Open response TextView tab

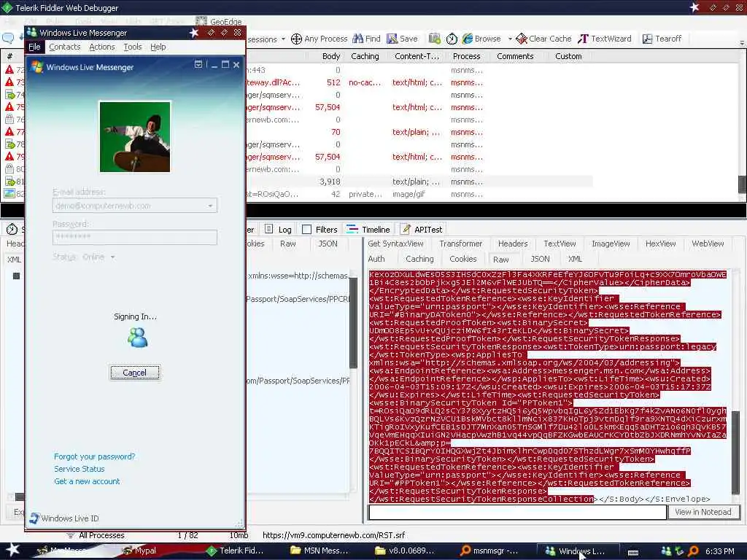pyautogui.click(x=560, y=244)
